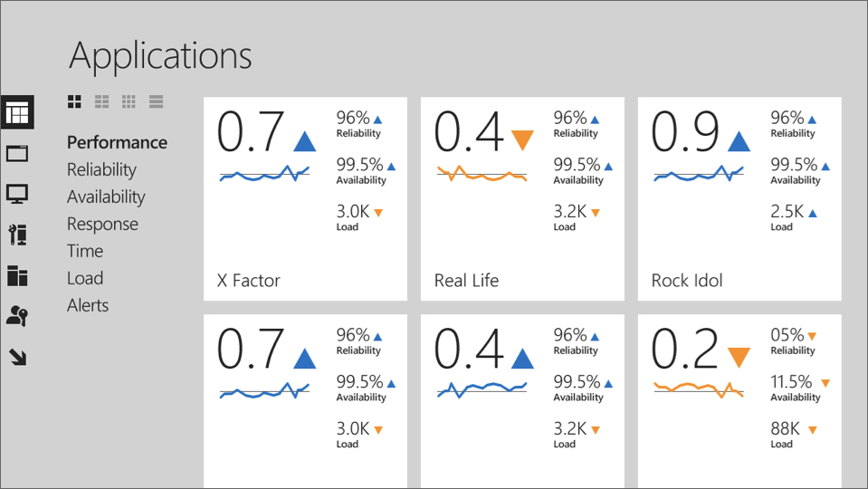Open the Rock Idol application tile
The width and height of the screenshot is (868, 489).
point(739,198)
